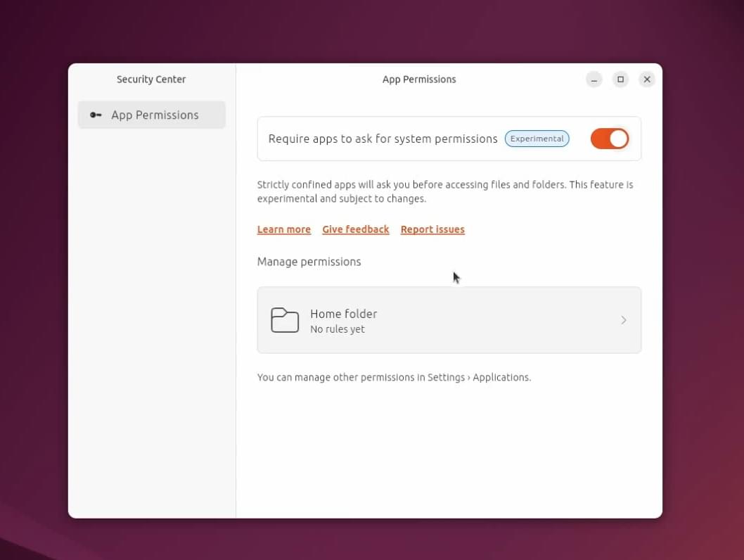Select App Permissions in the sidebar

click(x=151, y=115)
